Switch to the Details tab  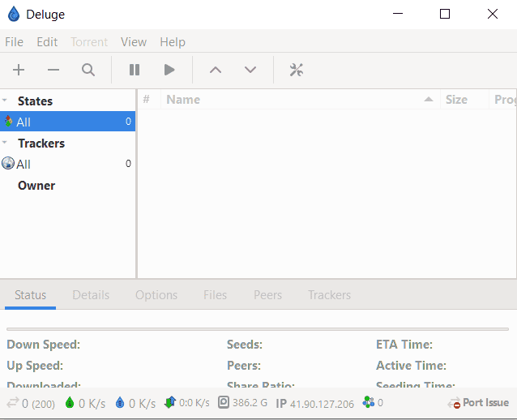(x=91, y=295)
